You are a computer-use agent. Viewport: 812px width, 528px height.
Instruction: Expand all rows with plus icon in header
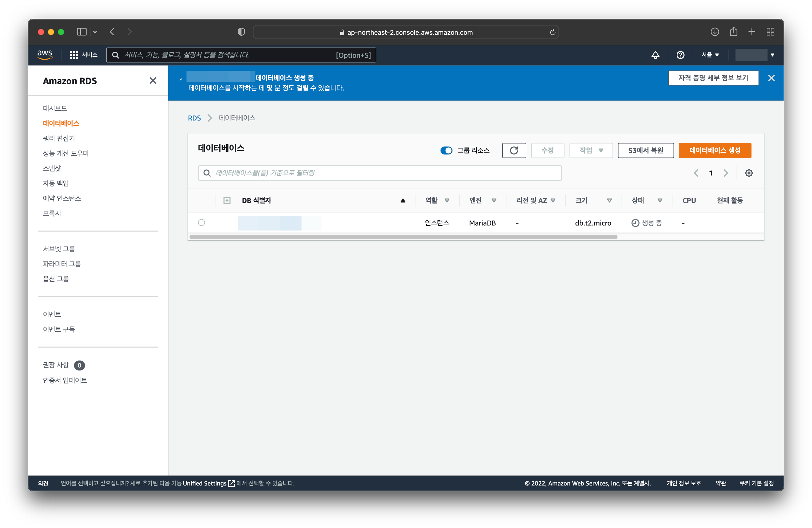[227, 200]
